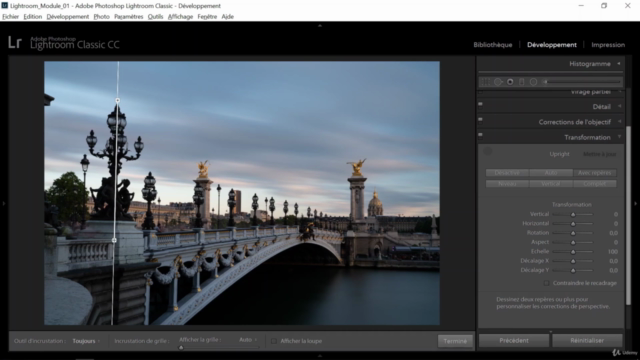Click the tool strip size slider
Screen dimensions: 640x360
[x=583, y=82]
